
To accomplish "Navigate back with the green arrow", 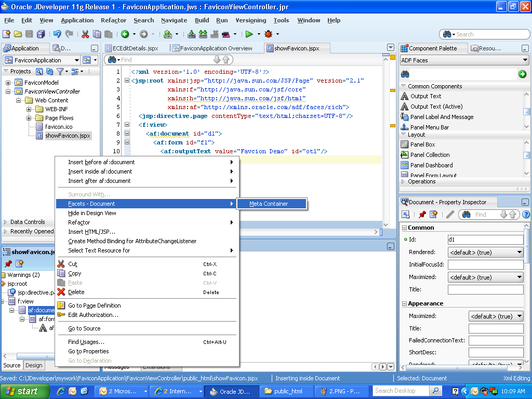I will (x=125, y=33).
